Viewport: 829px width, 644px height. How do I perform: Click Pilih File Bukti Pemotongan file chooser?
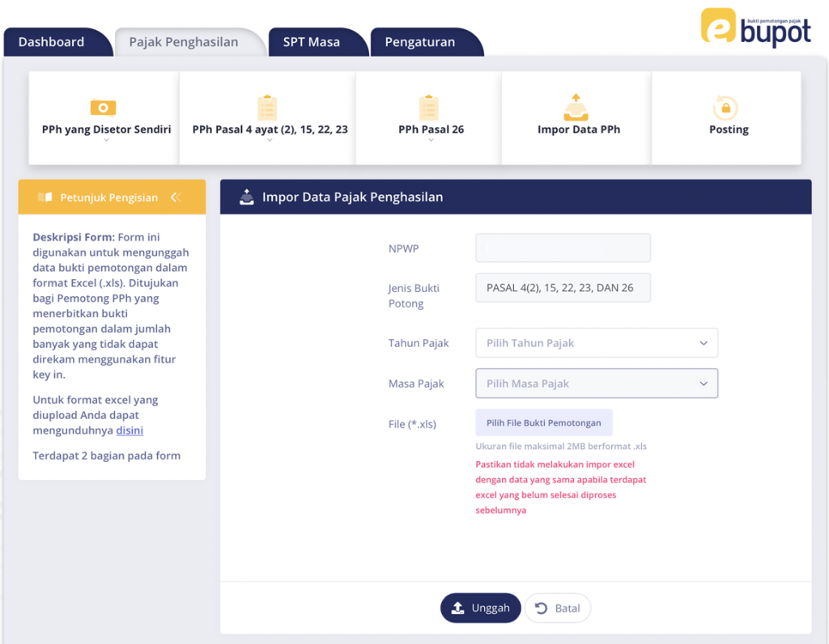pyautogui.click(x=543, y=422)
